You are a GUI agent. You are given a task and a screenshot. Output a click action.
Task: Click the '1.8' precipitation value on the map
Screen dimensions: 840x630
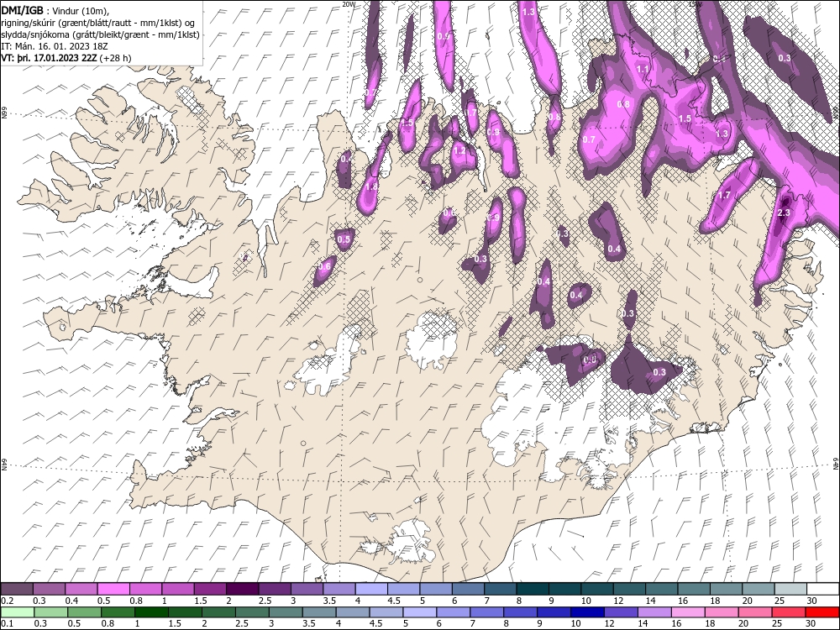pyautogui.click(x=371, y=187)
